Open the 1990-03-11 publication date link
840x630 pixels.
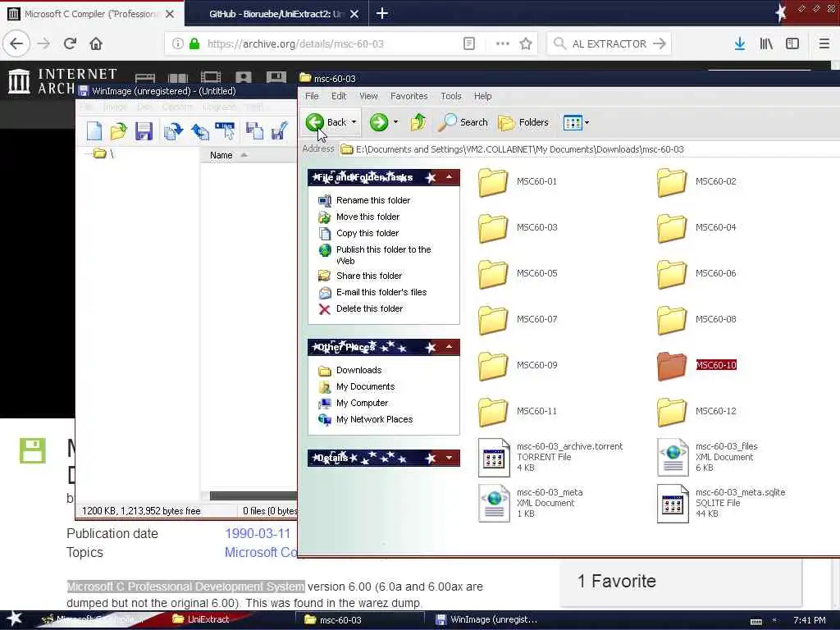point(258,533)
